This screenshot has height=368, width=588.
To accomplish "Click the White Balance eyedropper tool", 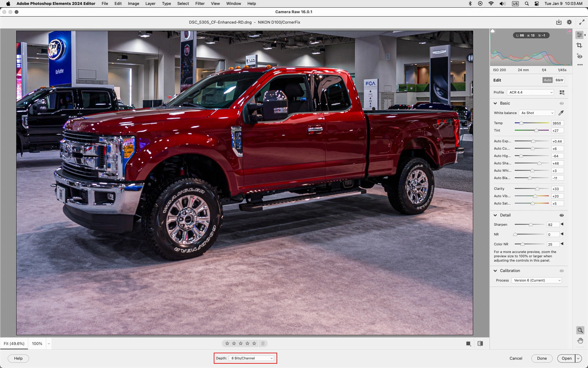I will point(561,113).
